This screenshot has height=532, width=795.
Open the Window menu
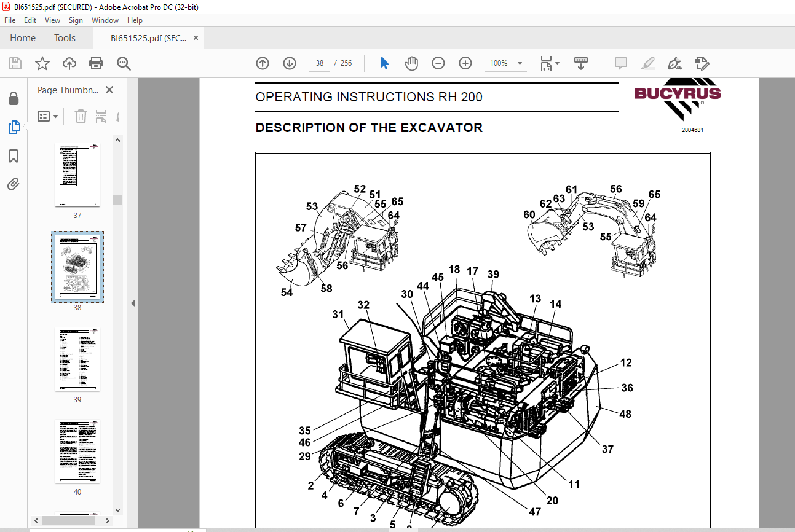coord(105,20)
